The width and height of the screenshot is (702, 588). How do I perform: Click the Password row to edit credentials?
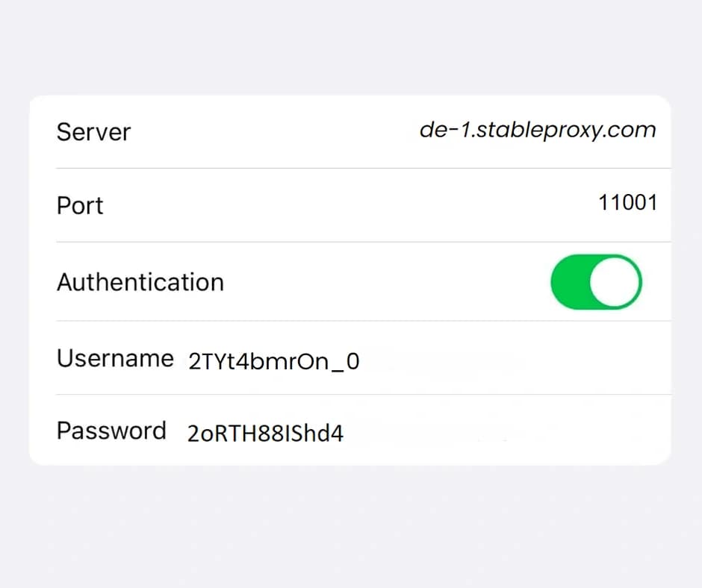351,431
